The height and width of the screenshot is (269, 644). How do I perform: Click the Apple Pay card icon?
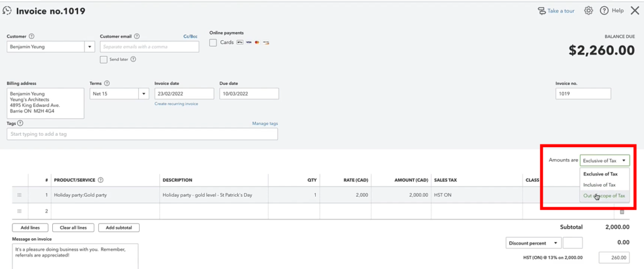[x=240, y=42]
